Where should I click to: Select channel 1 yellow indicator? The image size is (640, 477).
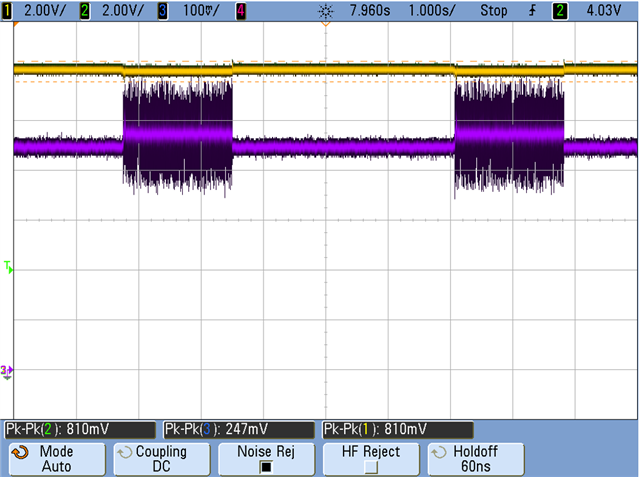point(7,11)
